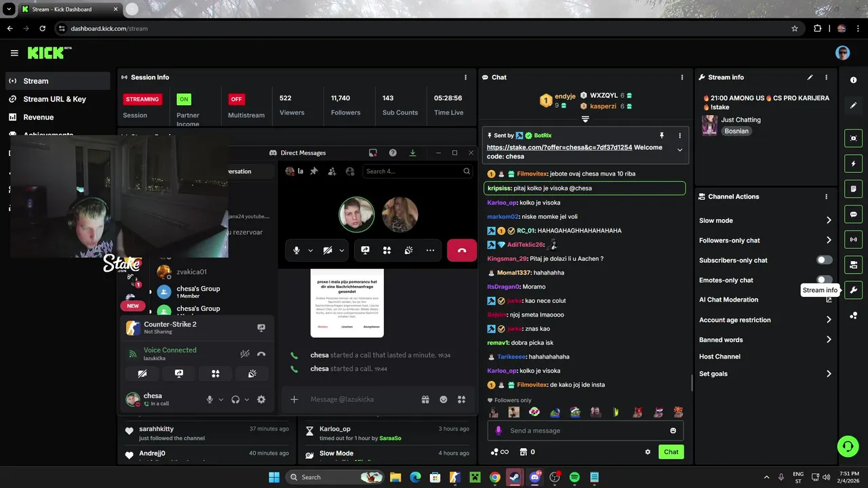Viewport: 868px width, 488px height.
Task: Expand the pinned message chevron
Action: pos(679,150)
